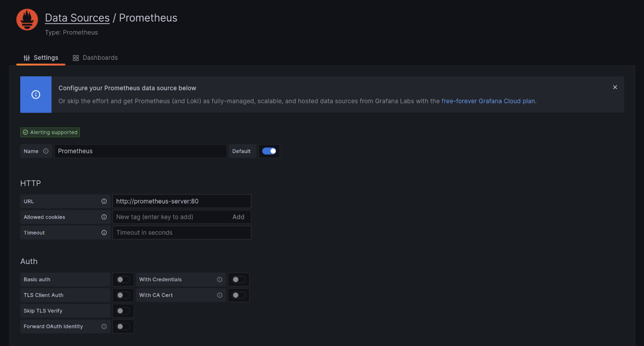Click the With Credentials info icon
Screen dimensions: 644x346
[x=220, y=279]
